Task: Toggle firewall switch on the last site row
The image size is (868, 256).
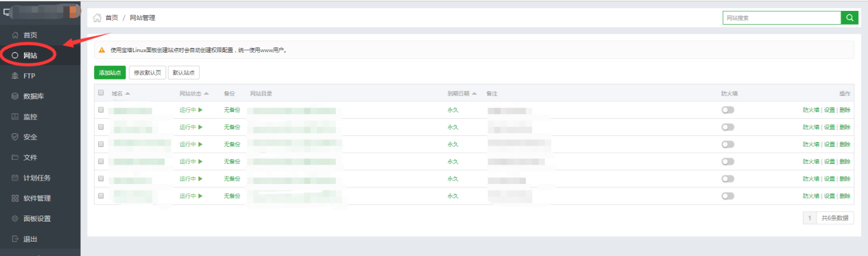Action: click(727, 196)
